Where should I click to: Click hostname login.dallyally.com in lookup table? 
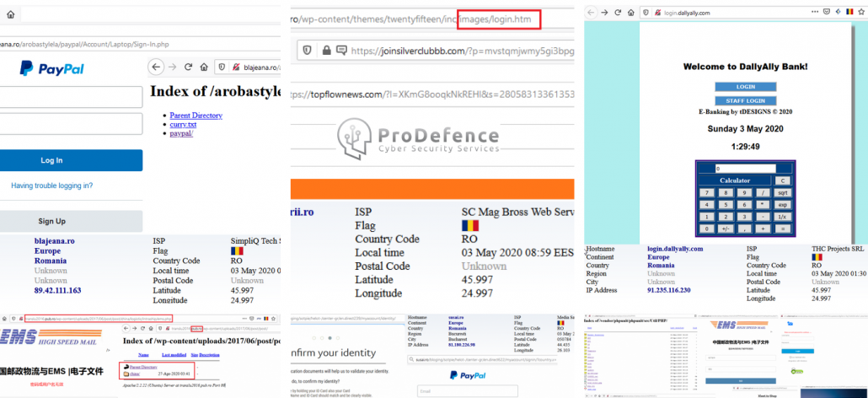pyautogui.click(x=675, y=249)
